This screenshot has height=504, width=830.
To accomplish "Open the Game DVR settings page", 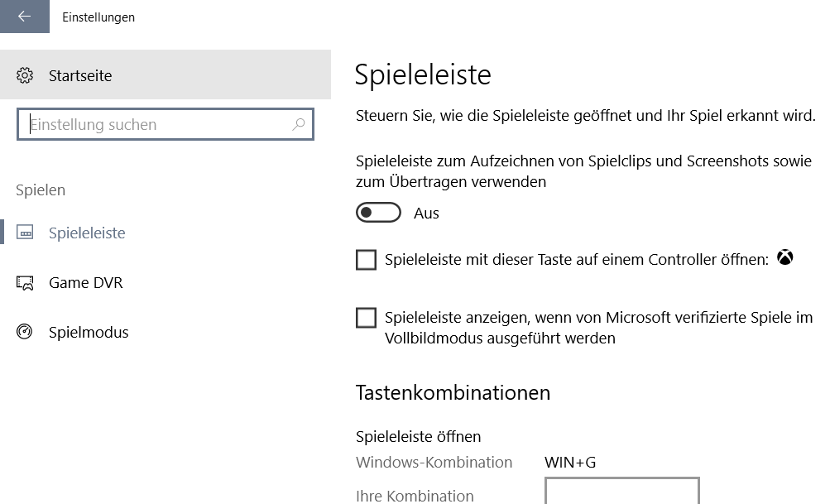I will (x=85, y=283).
